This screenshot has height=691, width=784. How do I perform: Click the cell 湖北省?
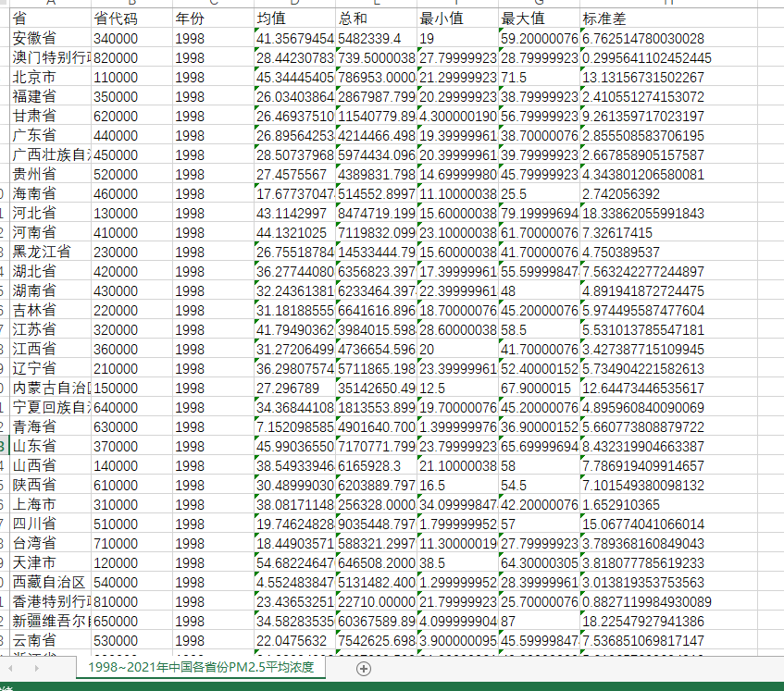pyautogui.click(x=51, y=271)
